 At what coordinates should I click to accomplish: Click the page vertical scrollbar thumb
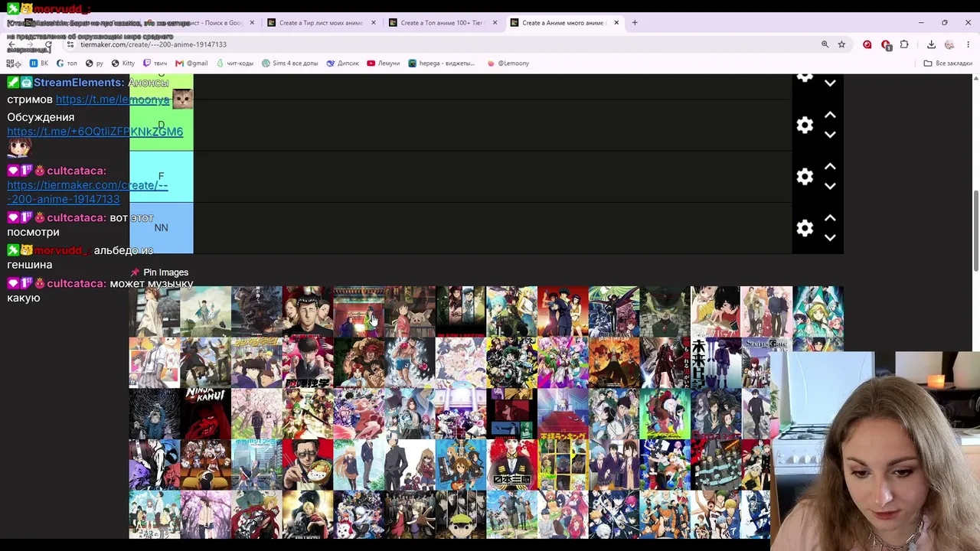point(975,230)
